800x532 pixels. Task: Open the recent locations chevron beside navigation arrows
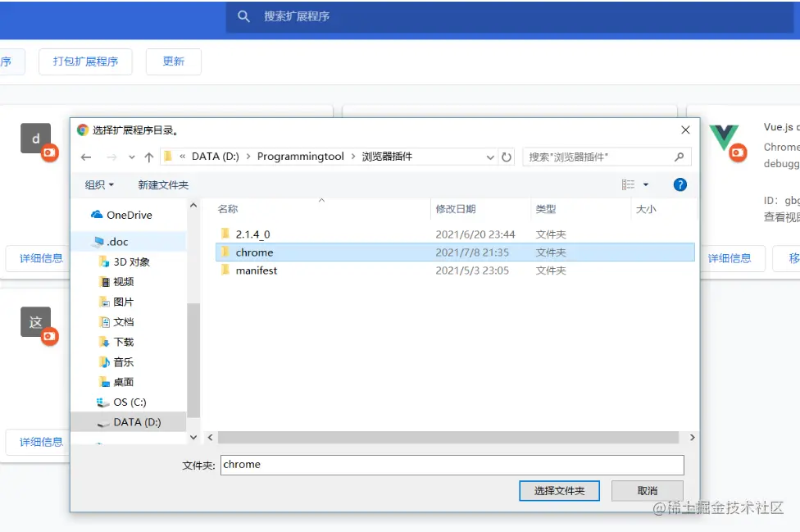[x=132, y=157]
